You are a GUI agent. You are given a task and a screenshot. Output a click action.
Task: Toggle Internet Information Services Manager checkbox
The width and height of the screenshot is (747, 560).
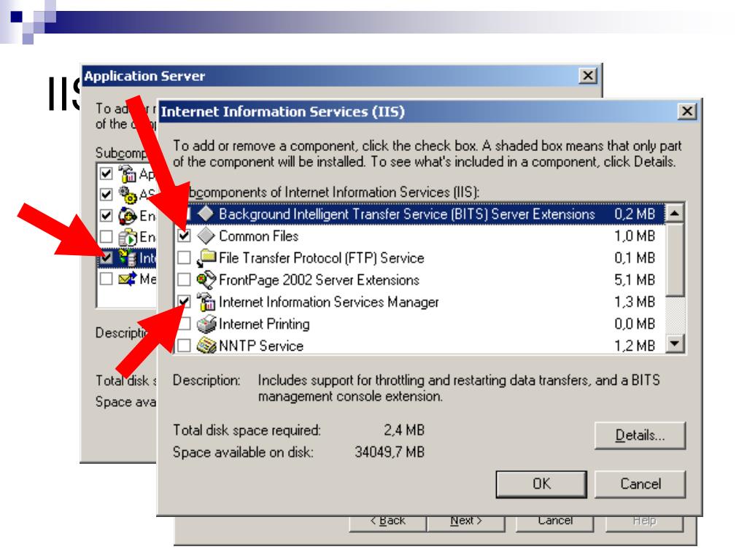[184, 301]
